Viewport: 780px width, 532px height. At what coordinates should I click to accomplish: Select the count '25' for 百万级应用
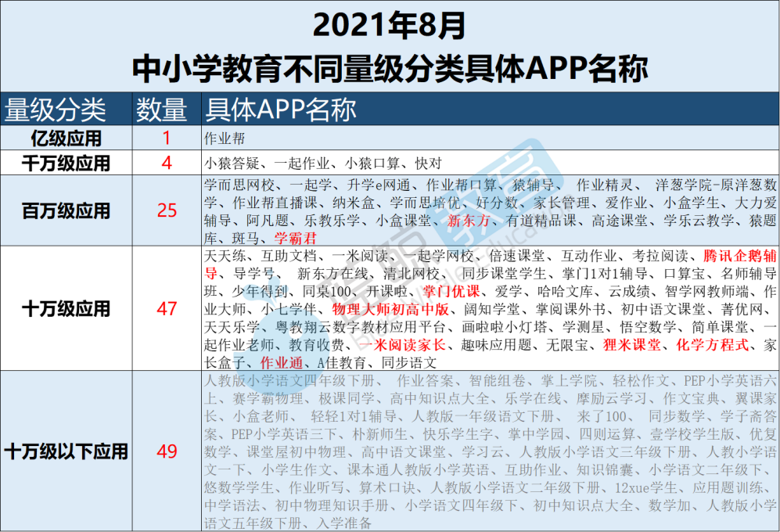(x=167, y=210)
